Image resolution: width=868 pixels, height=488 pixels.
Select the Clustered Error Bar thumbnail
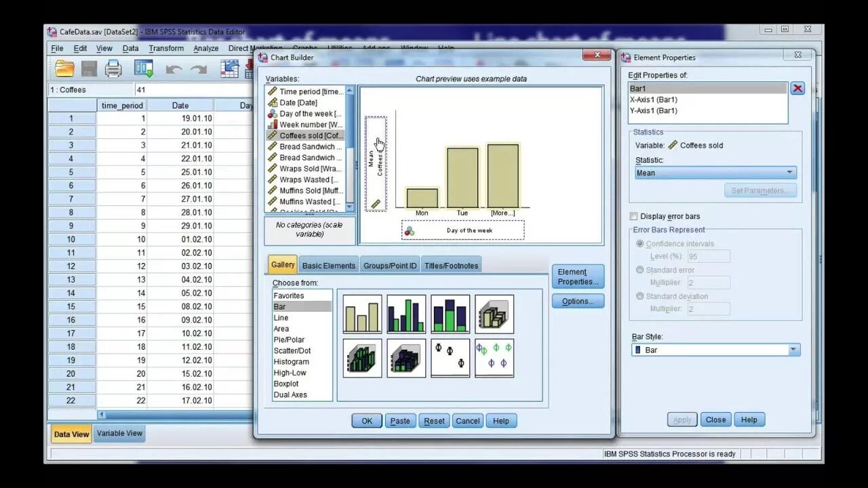(x=494, y=358)
